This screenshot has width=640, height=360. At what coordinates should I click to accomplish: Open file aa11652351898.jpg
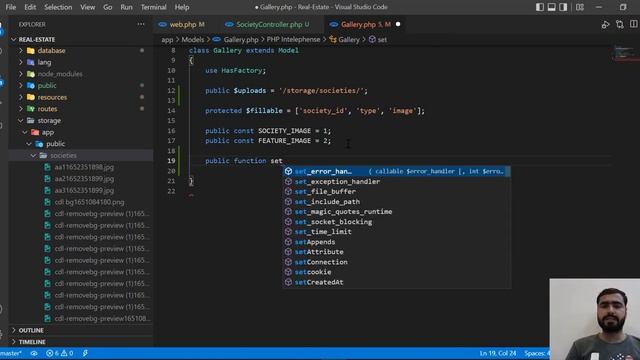[x=84, y=167]
